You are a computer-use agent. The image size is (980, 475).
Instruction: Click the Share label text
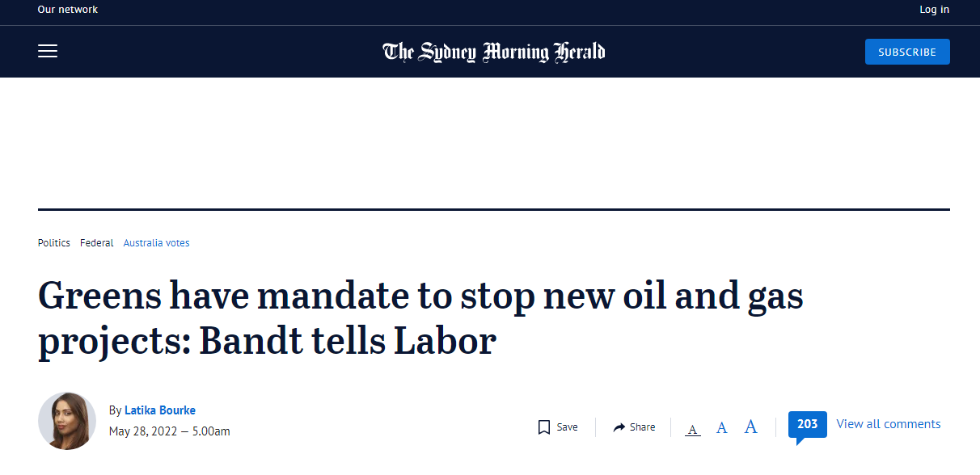pyautogui.click(x=643, y=427)
